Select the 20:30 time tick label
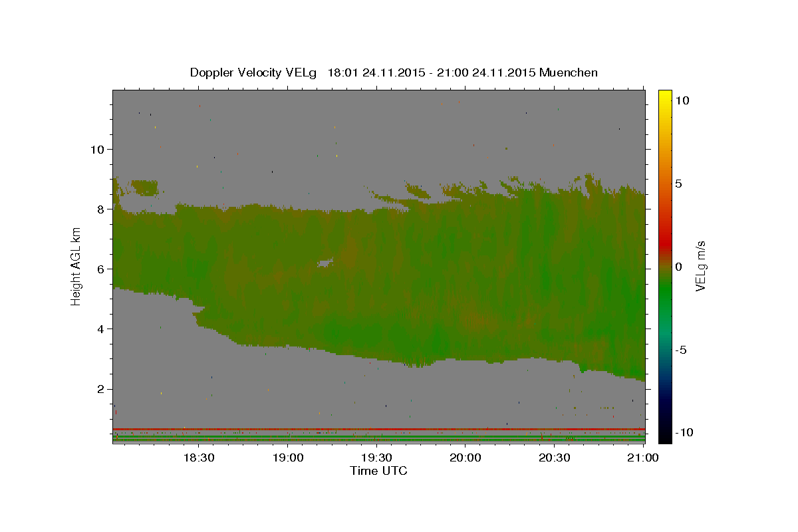Image resolution: width=798 pixels, height=532 pixels. click(x=555, y=458)
